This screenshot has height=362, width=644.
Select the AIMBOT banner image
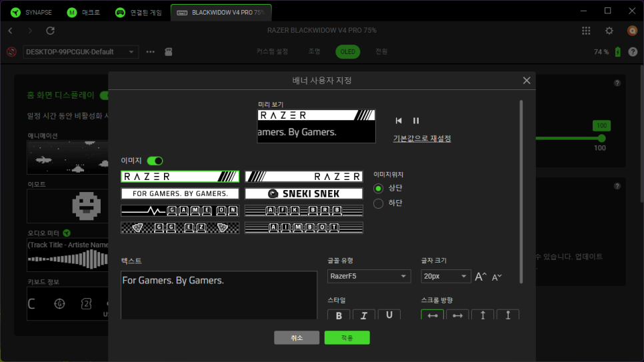[x=304, y=227]
